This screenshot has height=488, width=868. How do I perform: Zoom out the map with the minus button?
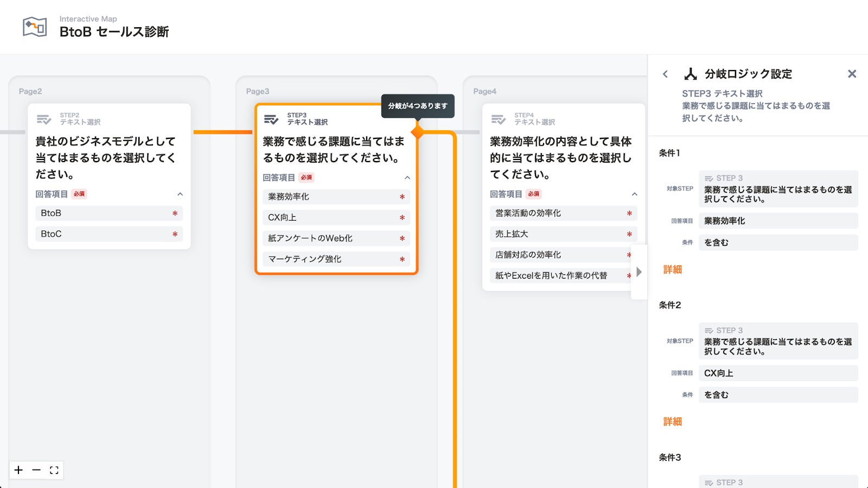click(x=36, y=470)
